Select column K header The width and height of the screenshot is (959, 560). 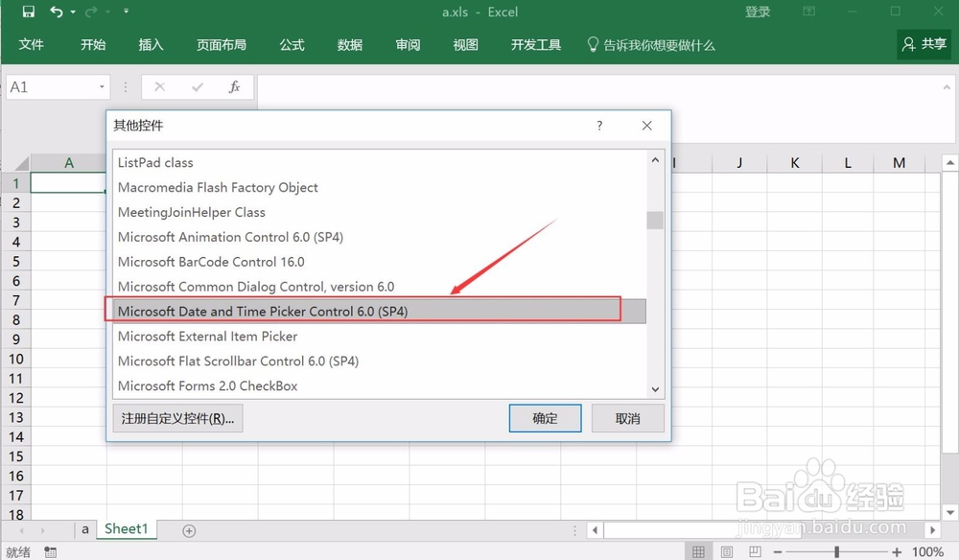(794, 163)
